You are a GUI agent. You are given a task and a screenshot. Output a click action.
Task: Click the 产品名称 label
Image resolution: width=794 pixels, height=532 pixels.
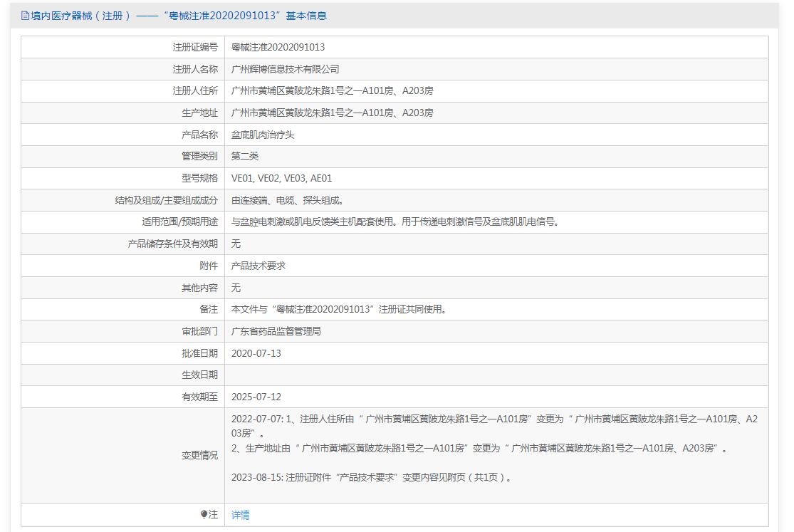click(x=199, y=135)
